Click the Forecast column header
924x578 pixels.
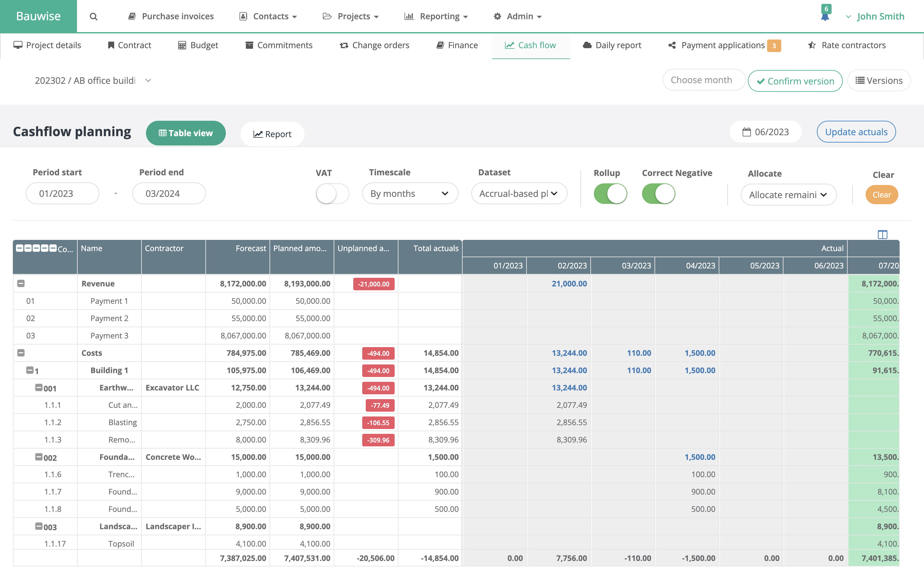[x=237, y=257]
